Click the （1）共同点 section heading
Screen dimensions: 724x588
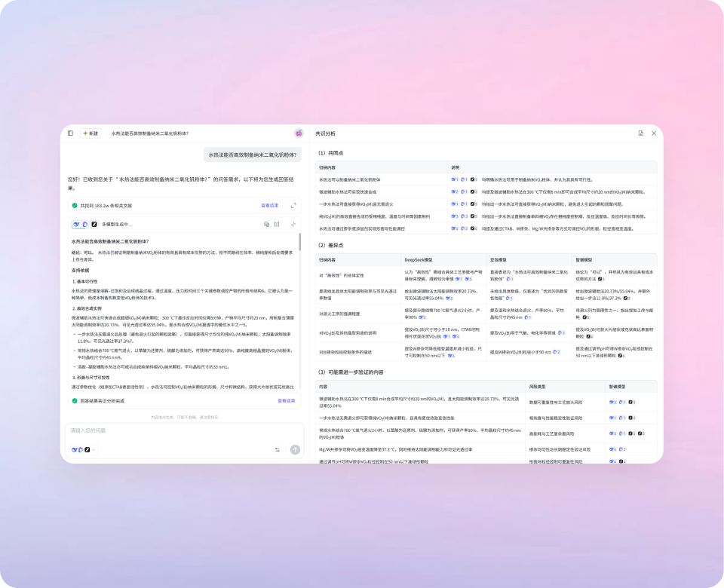(x=330, y=153)
